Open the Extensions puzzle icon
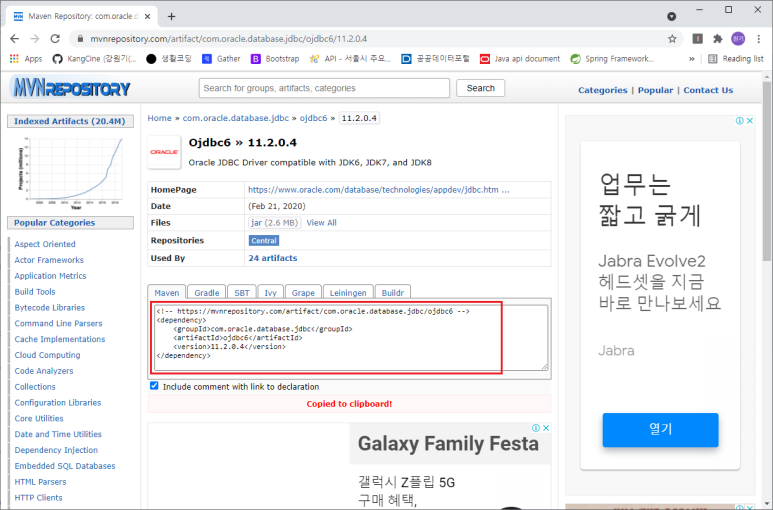 click(x=718, y=38)
